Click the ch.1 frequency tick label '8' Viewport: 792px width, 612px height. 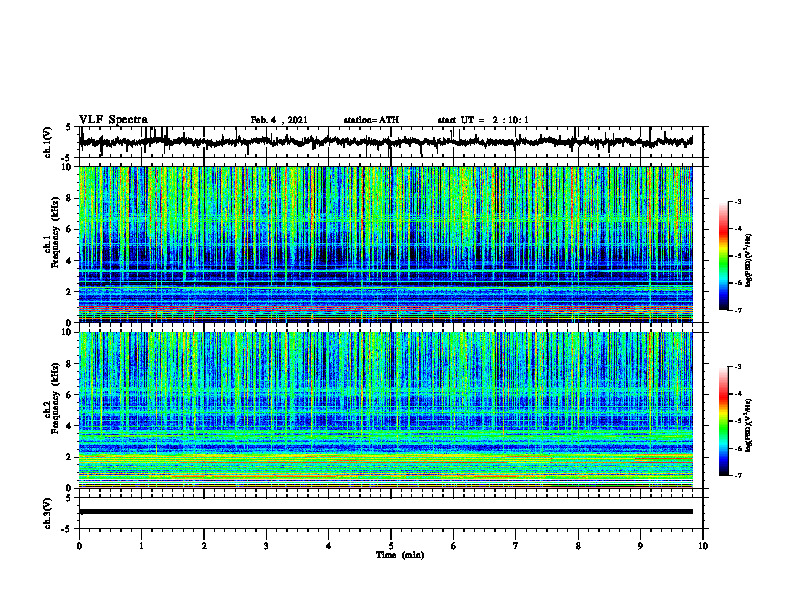click(70, 198)
